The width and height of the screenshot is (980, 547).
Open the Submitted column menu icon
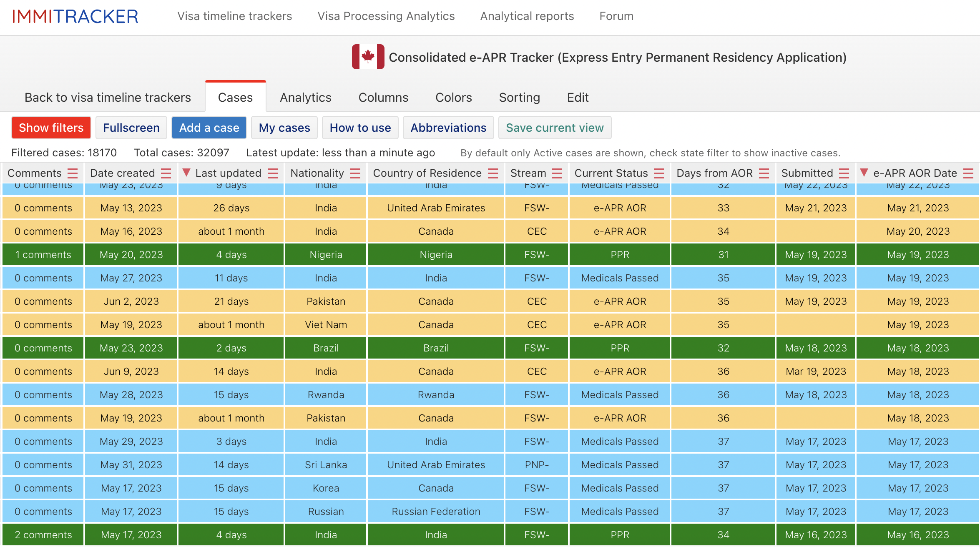click(x=844, y=173)
